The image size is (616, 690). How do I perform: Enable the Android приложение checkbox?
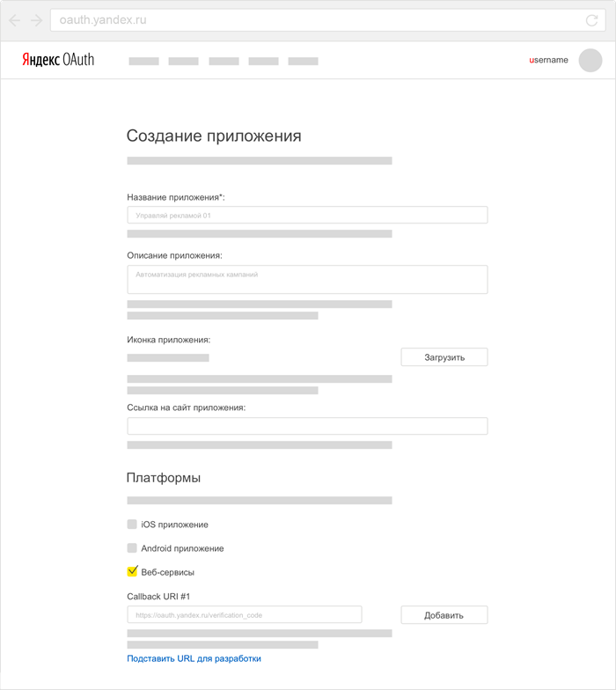(132, 547)
